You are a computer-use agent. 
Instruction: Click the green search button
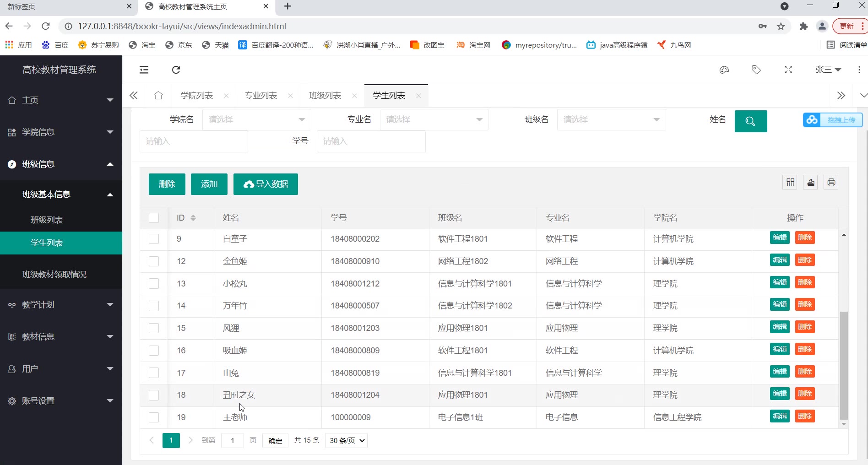point(750,121)
